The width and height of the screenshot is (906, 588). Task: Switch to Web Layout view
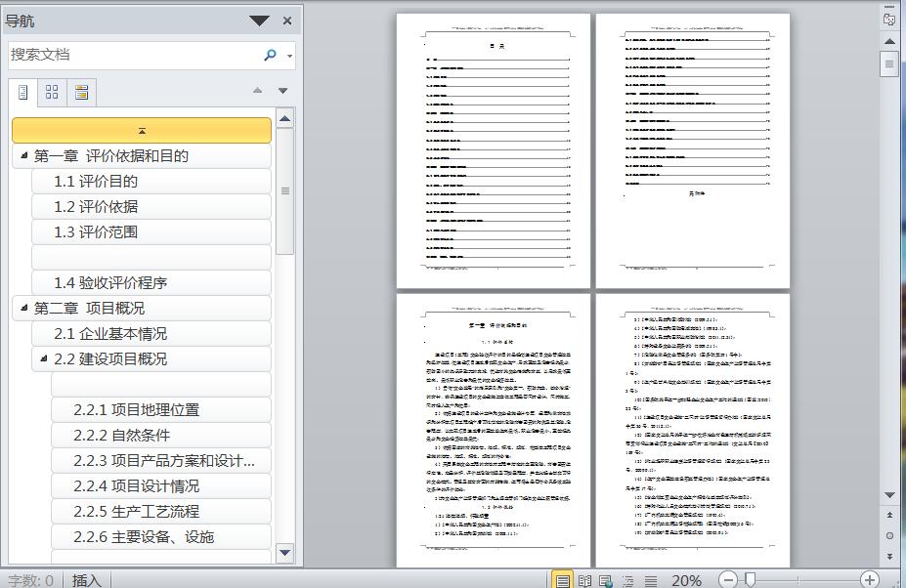point(606,580)
